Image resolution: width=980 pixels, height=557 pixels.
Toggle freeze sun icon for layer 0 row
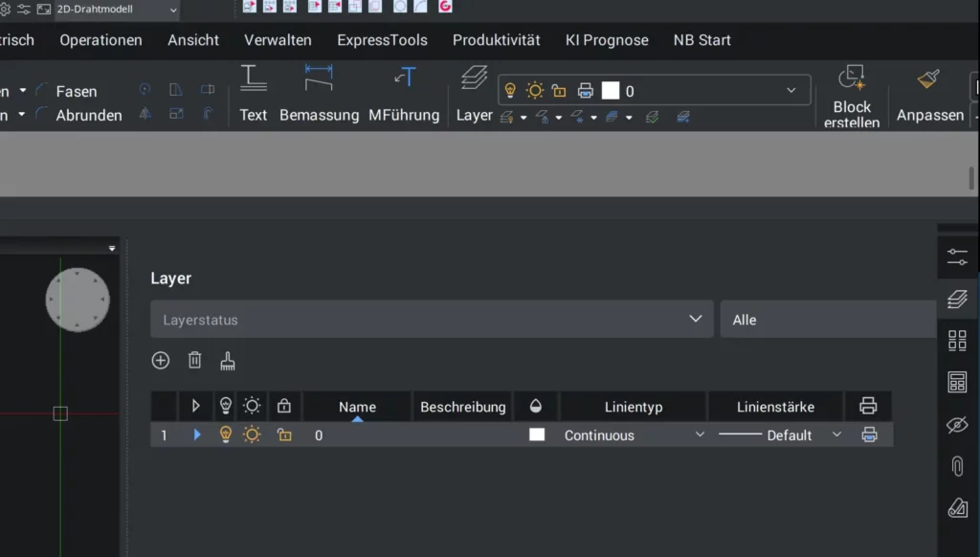point(252,434)
